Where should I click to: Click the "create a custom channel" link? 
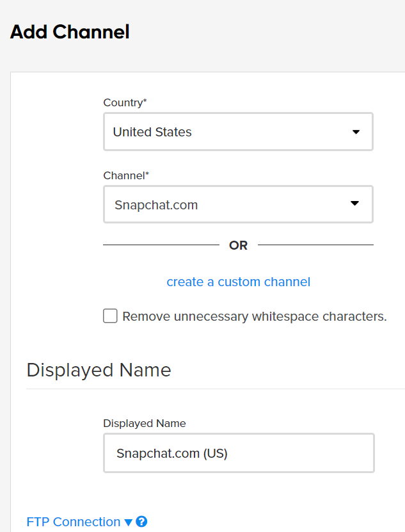(238, 282)
